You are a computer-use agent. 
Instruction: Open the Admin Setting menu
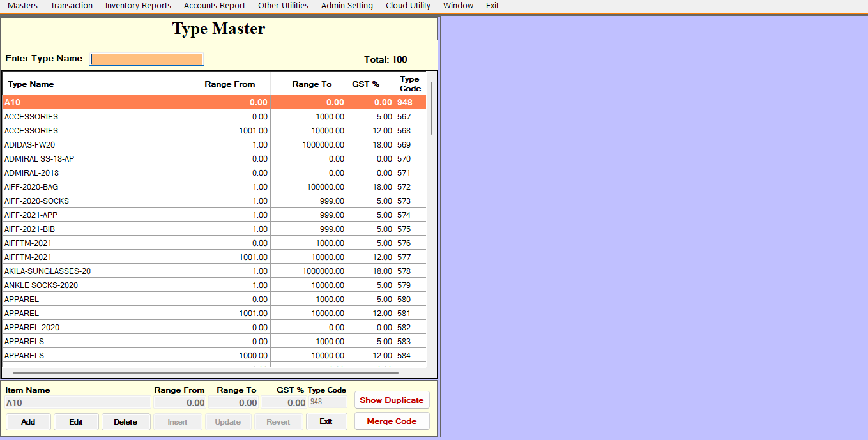point(347,6)
